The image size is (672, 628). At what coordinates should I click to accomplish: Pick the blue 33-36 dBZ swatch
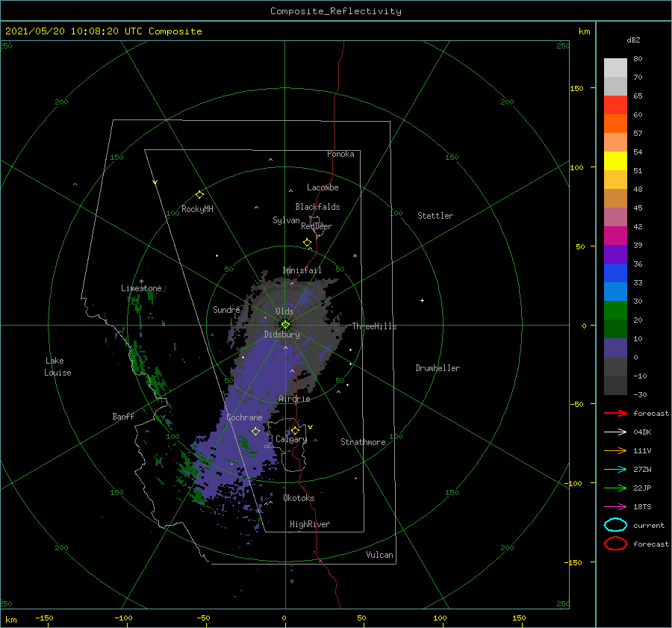coord(615,273)
